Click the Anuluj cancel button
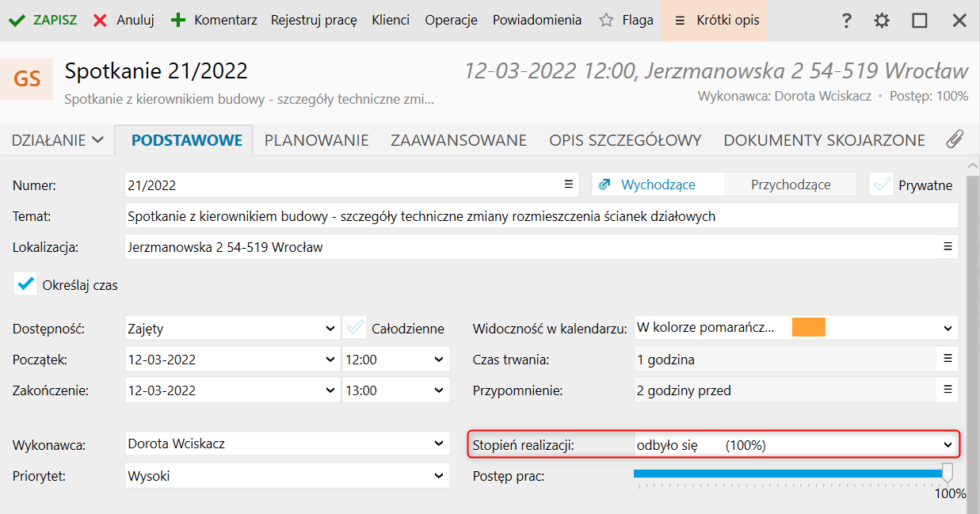The width and height of the screenshot is (980, 514). pos(124,21)
